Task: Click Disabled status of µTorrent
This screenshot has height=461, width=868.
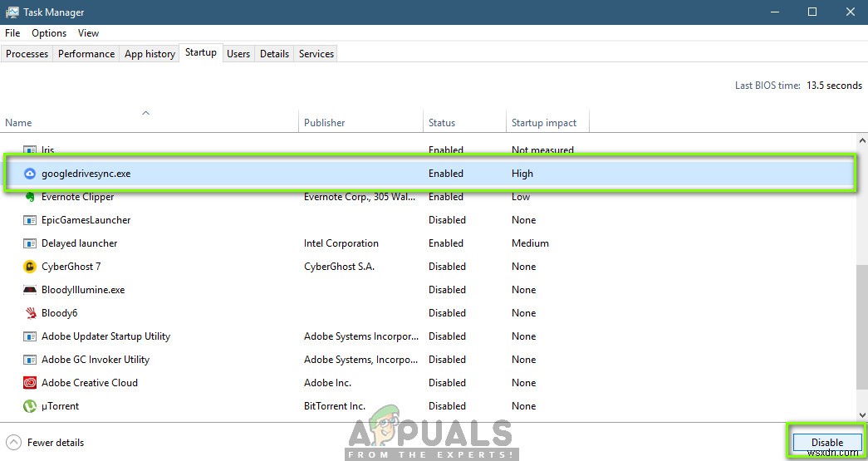Action: click(x=447, y=405)
